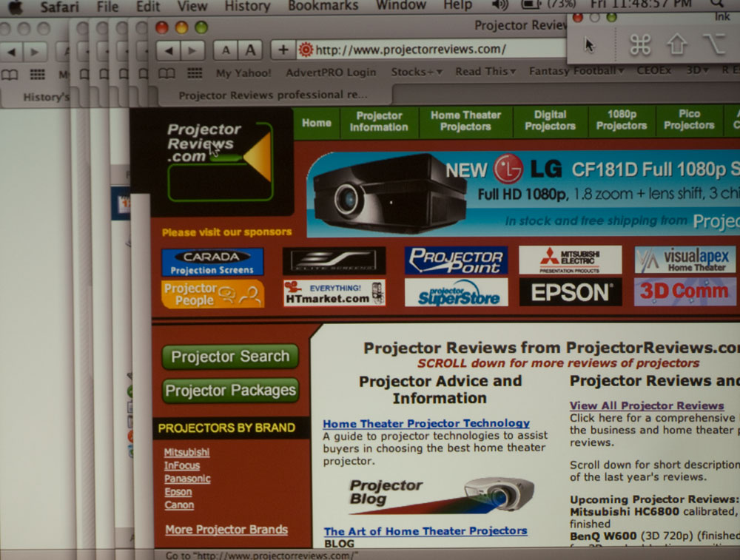Toggle the Option key in the Ink window
Screen dimensions: 740x560
click(713, 44)
